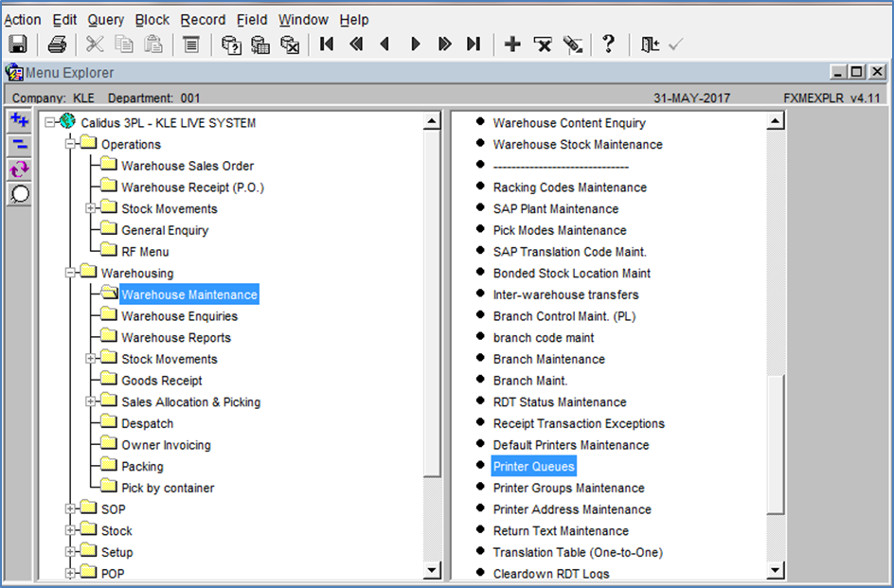Click the Help question mark icon

(609, 44)
